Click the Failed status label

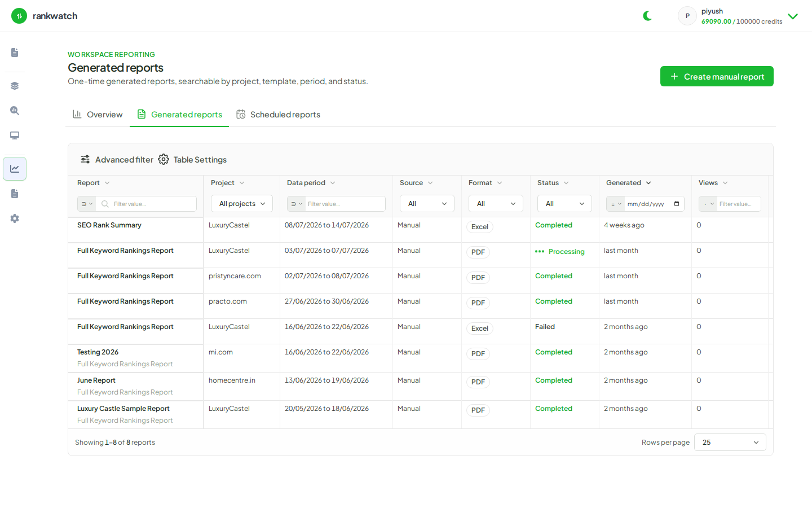(x=545, y=327)
